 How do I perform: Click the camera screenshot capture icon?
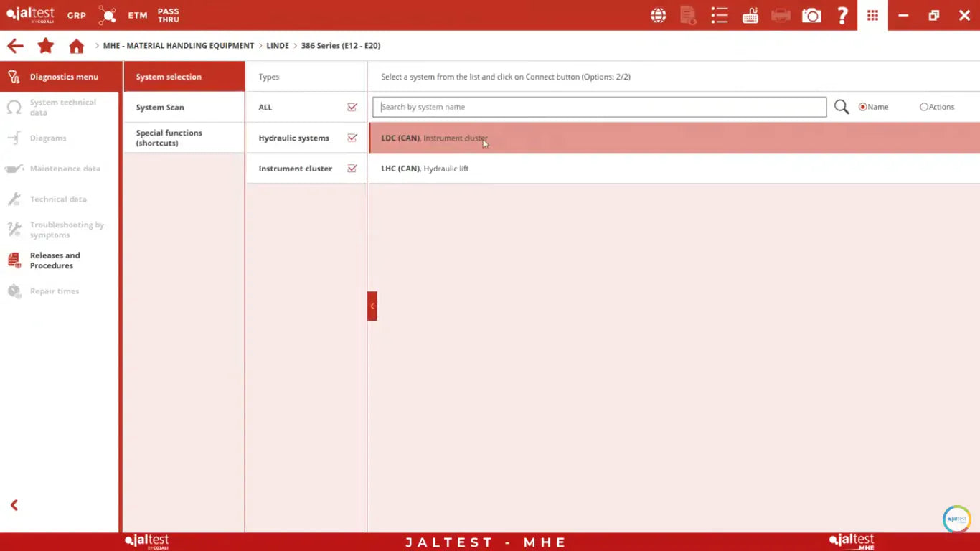coord(811,15)
